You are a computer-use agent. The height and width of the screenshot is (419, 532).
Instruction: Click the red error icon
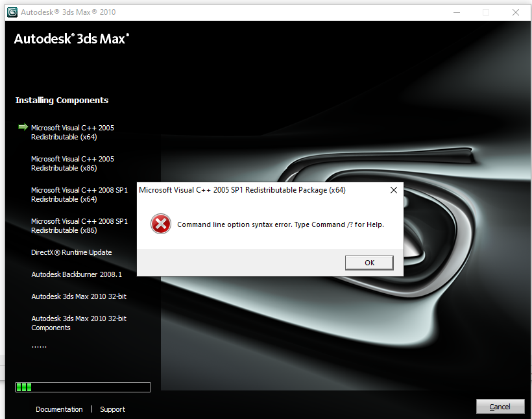coord(161,224)
